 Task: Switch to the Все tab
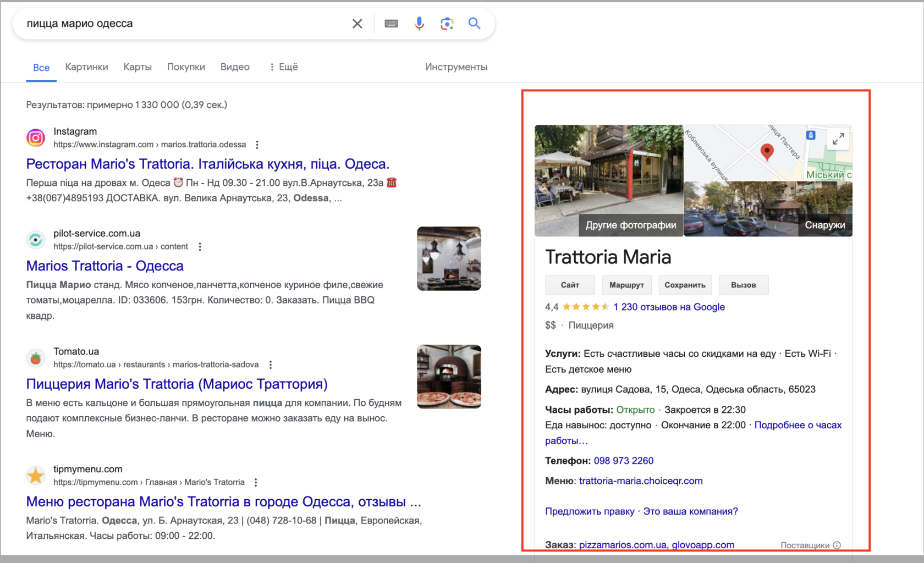tap(41, 68)
